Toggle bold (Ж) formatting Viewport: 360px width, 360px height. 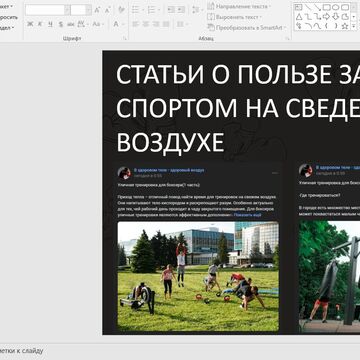(x=30, y=24)
